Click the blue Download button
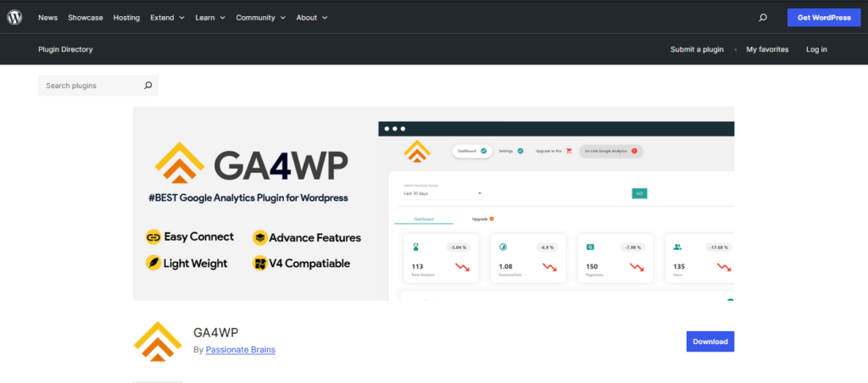This screenshot has height=383, width=868. pyautogui.click(x=709, y=341)
